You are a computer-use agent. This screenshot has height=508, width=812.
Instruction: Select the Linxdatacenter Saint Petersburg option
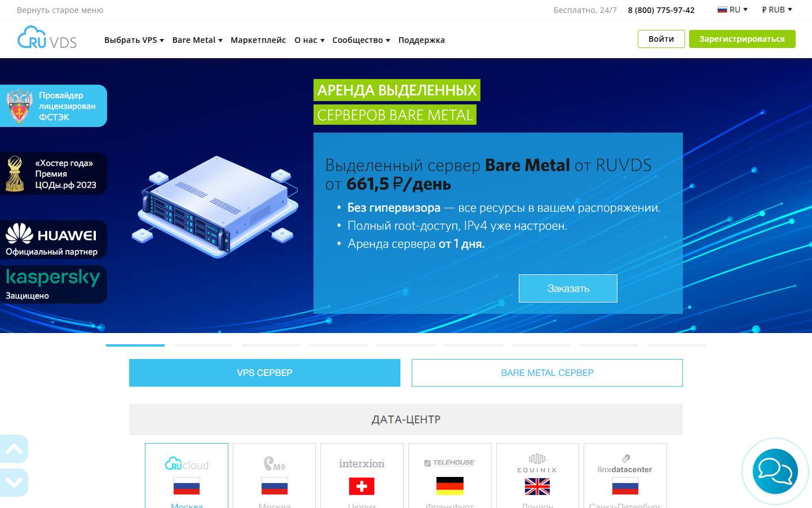[x=625, y=476]
